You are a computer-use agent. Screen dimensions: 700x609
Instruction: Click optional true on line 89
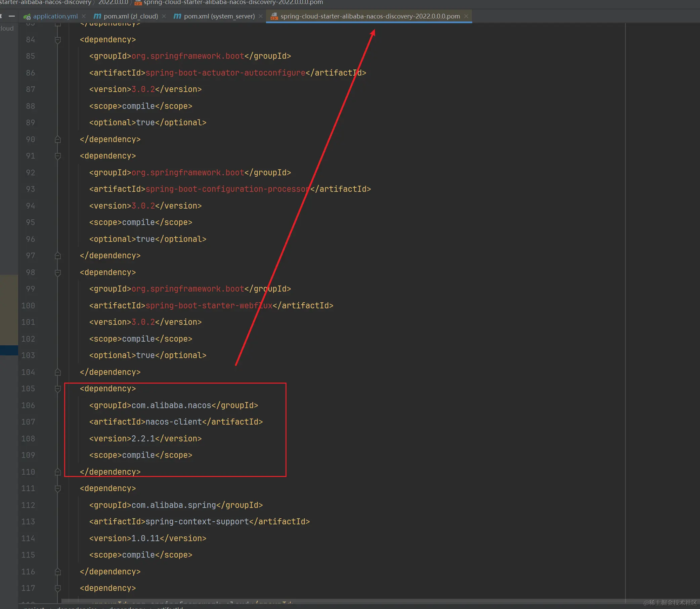[145, 123]
